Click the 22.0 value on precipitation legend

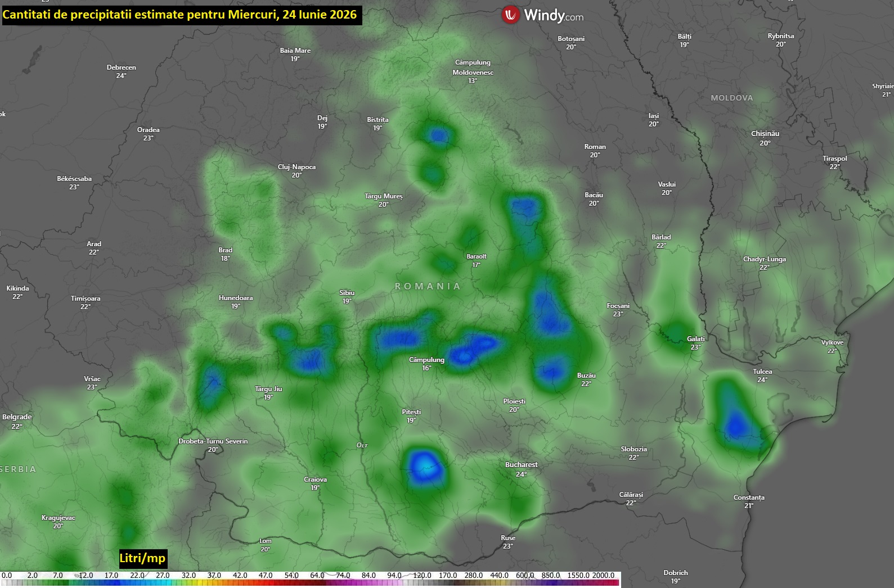137,576
